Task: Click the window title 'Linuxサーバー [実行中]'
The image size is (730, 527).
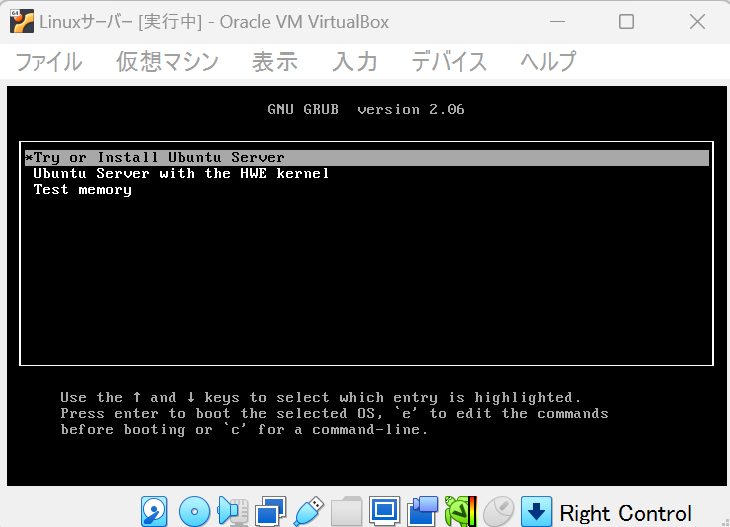Action: coord(121,22)
